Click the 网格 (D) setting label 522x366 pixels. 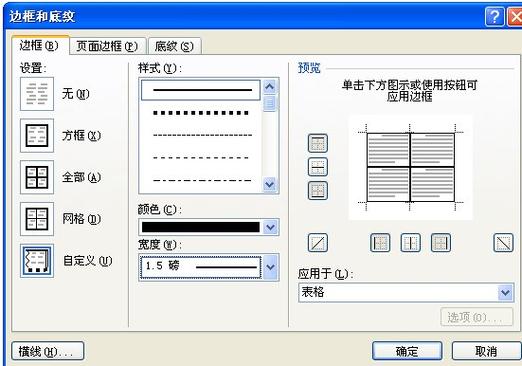click(81, 219)
